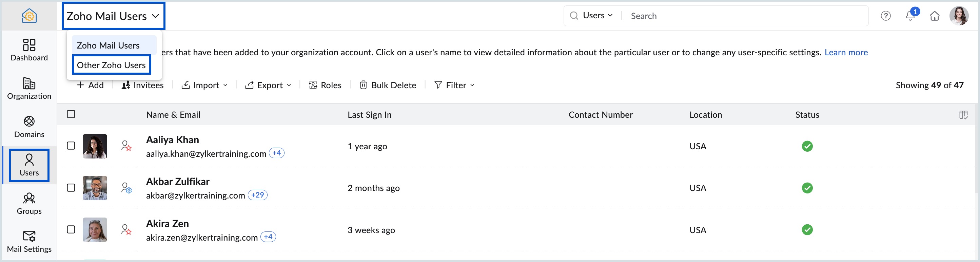The height and width of the screenshot is (262, 980).
Task: Click active status icon for Akbar Zulfikar
Action: click(x=807, y=188)
